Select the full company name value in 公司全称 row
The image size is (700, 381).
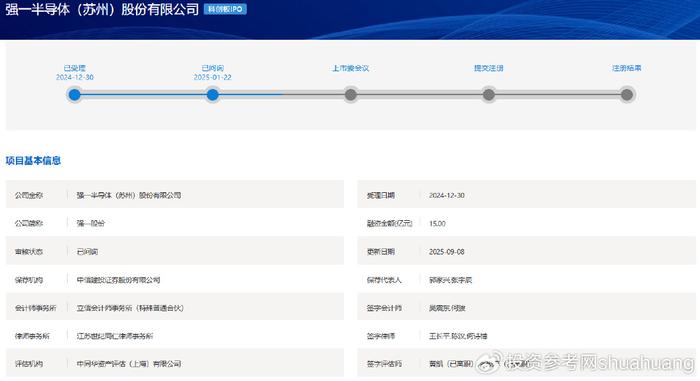(129, 195)
